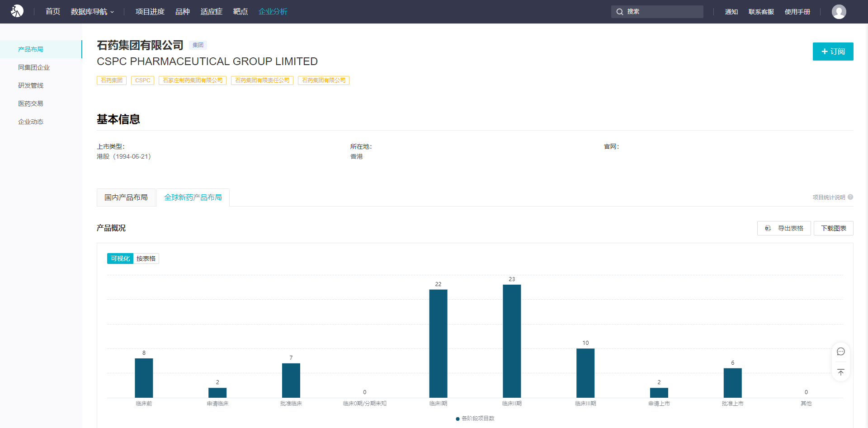This screenshot has width=868, height=428.
Task: Open the 适应症 menu item
Action: [x=212, y=12]
